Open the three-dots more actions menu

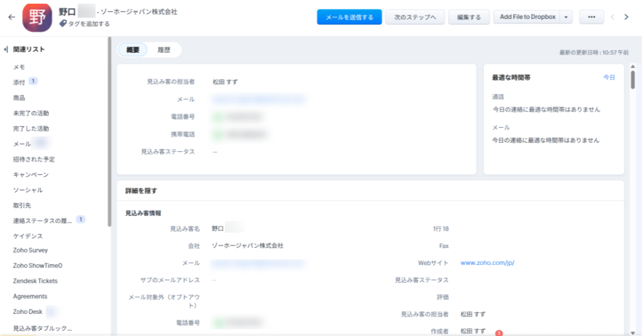point(591,17)
